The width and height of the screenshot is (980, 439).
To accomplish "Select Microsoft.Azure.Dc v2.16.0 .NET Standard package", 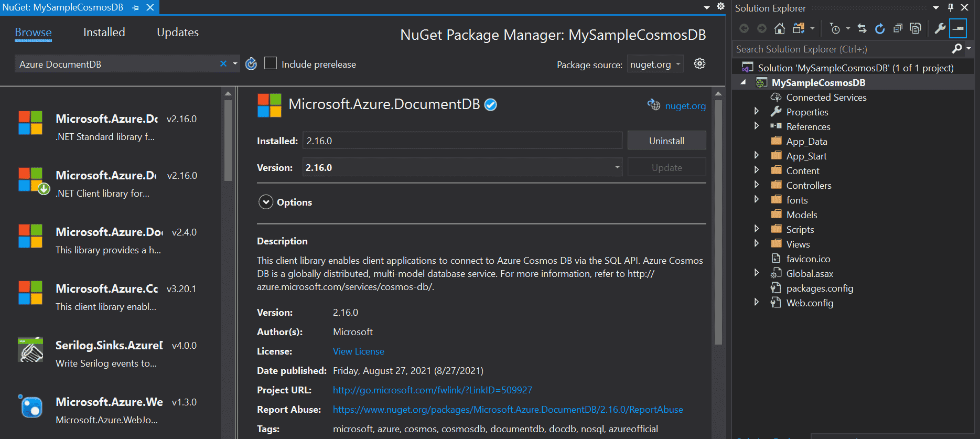I will click(111, 127).
